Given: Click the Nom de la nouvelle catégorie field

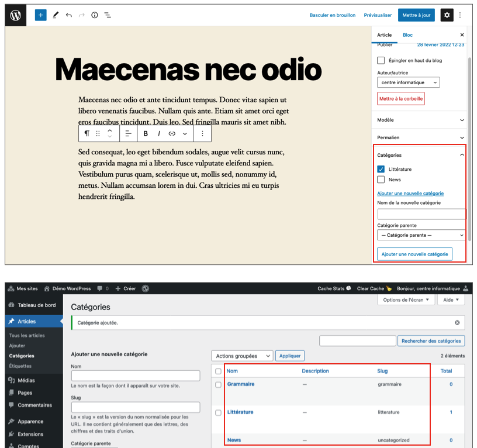Looking at the screenshot, I should 421,214.
